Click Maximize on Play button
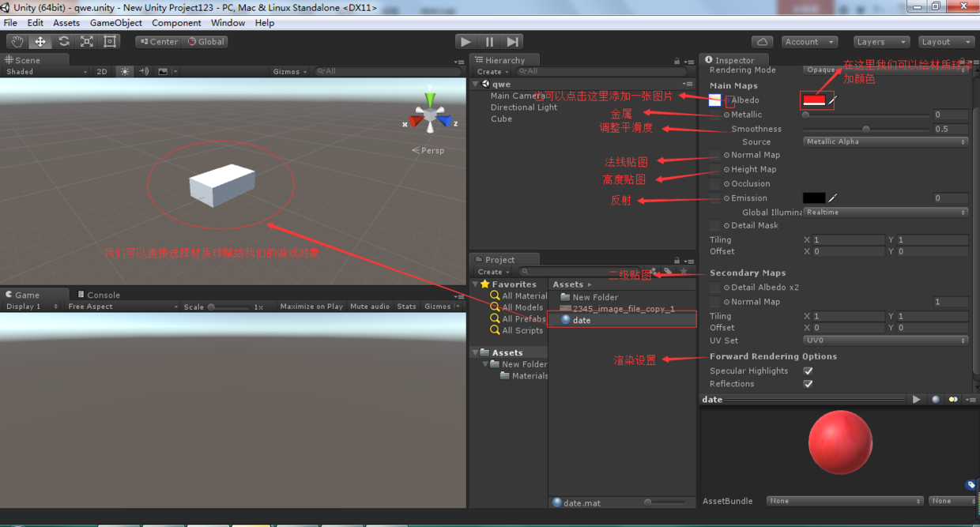The width and height of the screenshot is (980, 527). pyautogui.click(x=311, y=307)
